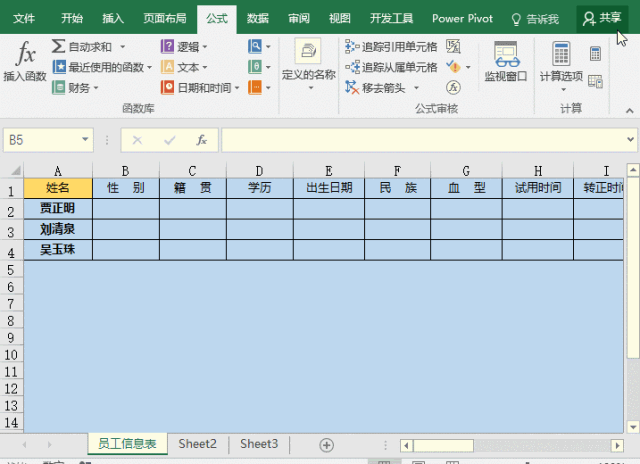This screenshot has height=464, width=640.
Task: Open the 财务 financial functions dropdown
Action: tap(98, 87)
